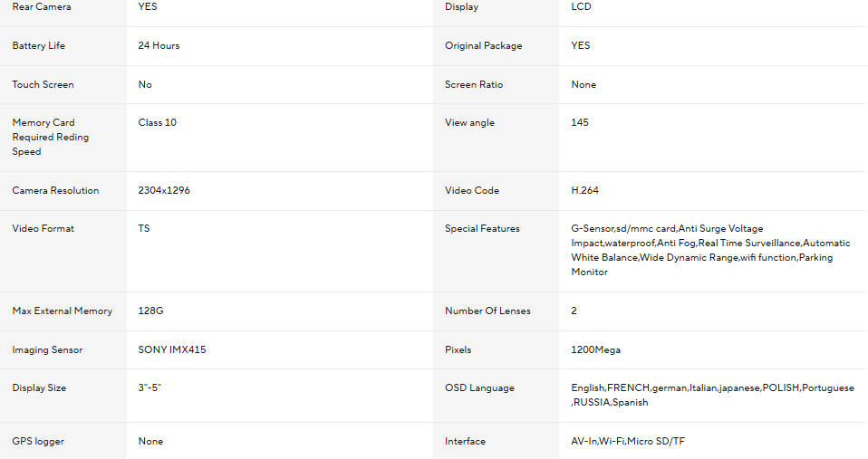The height and width of the screenshot is (459, 868).
Task: Select the Touch Screen label
Action: coord(43,85)
